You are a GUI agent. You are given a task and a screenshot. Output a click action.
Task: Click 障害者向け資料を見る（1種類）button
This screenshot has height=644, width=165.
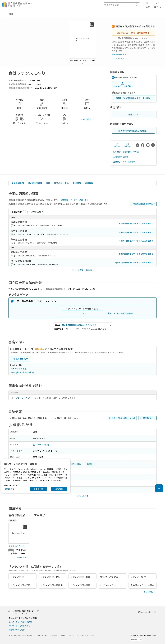[133, 131]
